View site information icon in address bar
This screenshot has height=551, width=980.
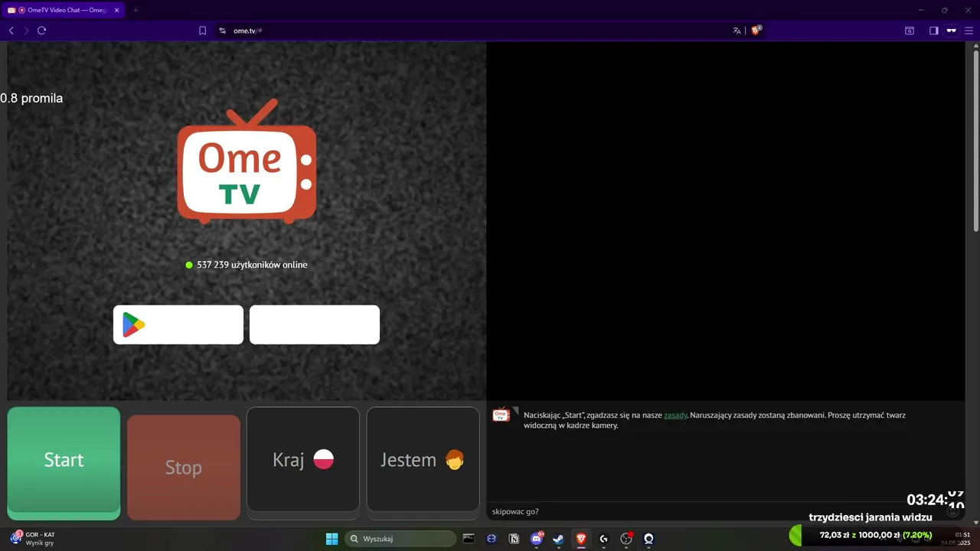pyautogui.click(x=223, y=31)
